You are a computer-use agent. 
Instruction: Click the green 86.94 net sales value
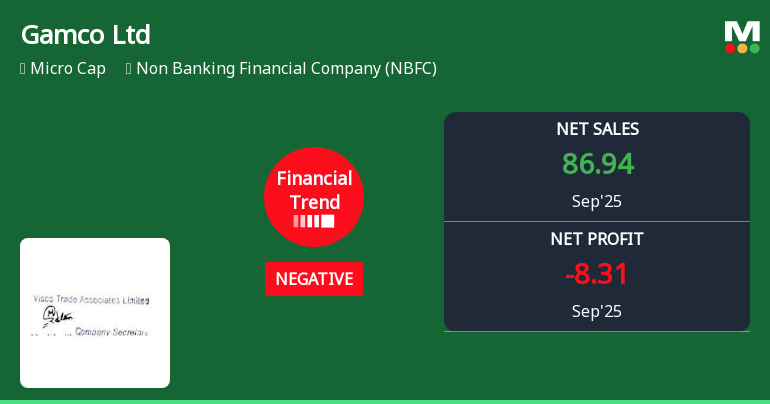click(597, 164)
